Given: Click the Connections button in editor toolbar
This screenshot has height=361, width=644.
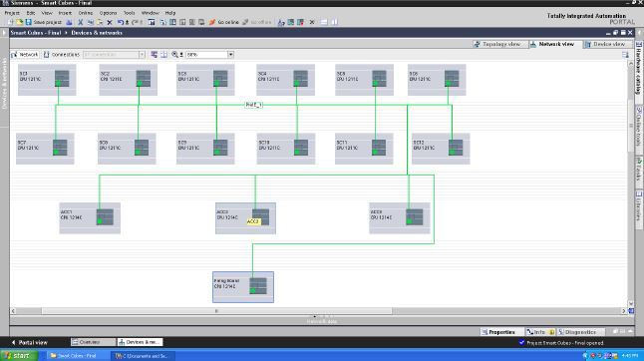Looking at the screenshot, I should [x=62, y=54].
